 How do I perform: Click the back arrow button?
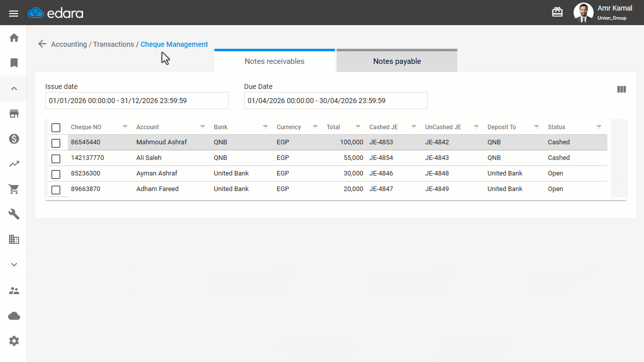pyautogui.click(x=42, y=44)
